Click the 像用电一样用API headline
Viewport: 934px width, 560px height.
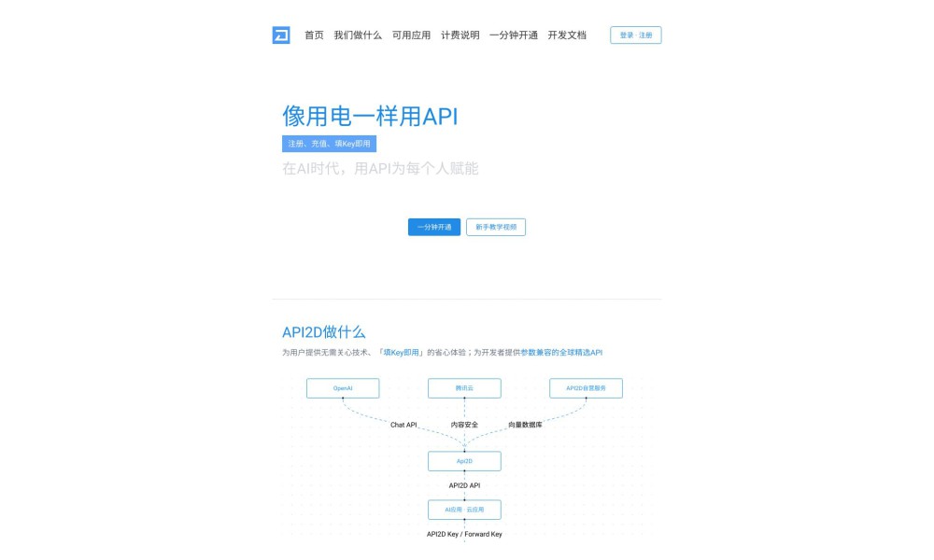[x=370, y=116]
